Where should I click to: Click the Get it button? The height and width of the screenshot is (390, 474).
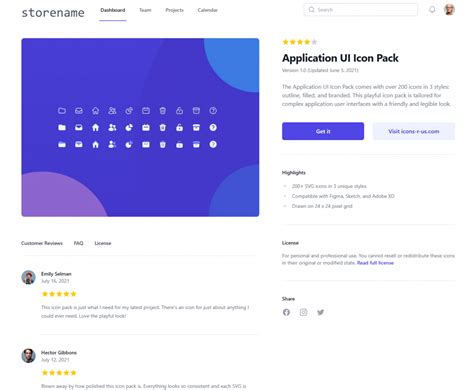click(x=323, y=131)
